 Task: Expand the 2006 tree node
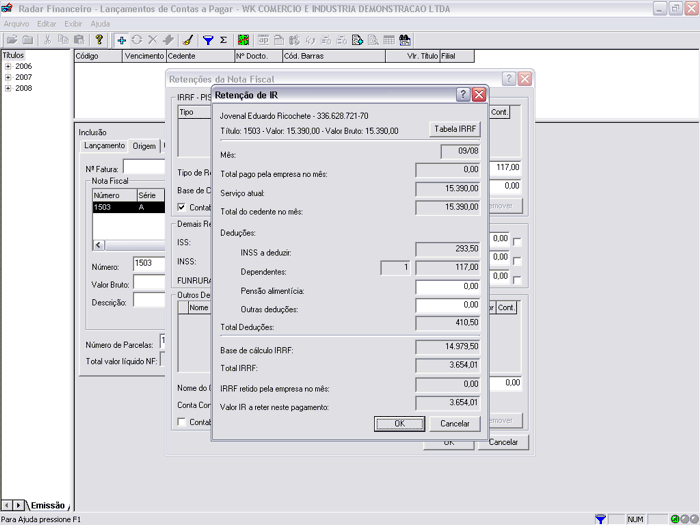pos(8,66)
